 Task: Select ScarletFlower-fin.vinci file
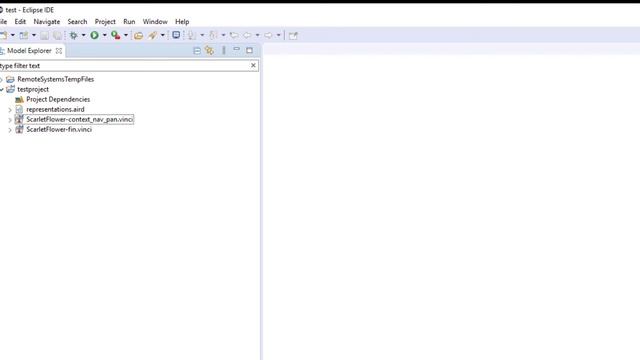tap(59, 129)
